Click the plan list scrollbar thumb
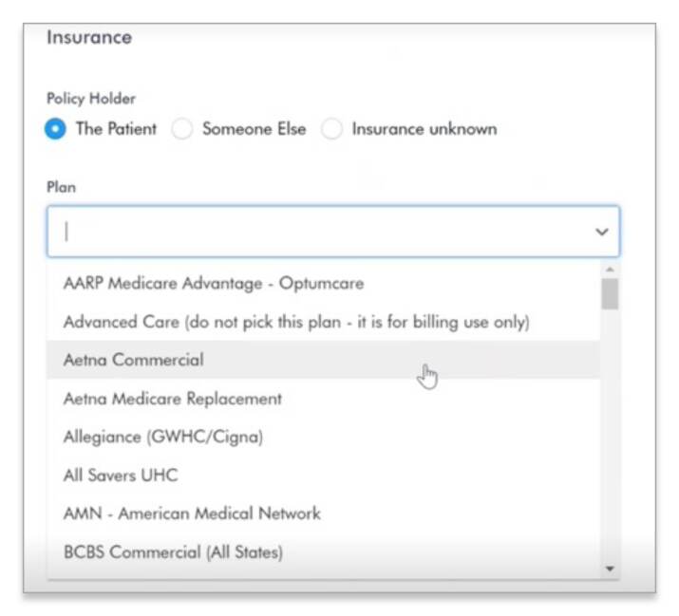Image resolution: width=679 pixels, height=616 pixels. pos(610,294)
